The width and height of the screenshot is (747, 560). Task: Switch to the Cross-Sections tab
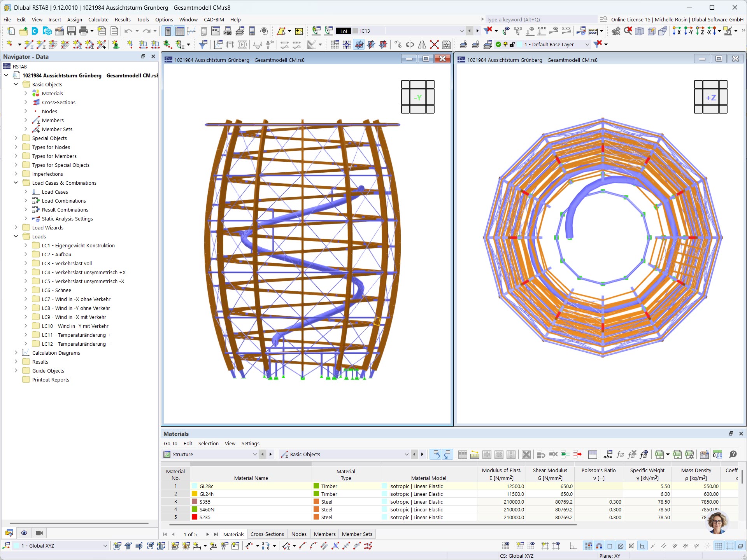[267, 534]
